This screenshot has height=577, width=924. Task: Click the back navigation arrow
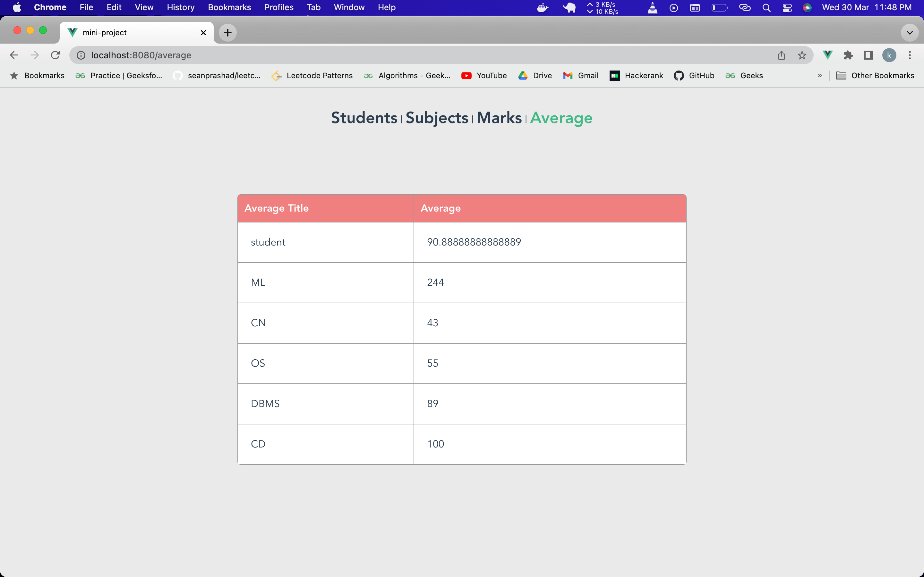click(x=14, y=55)
